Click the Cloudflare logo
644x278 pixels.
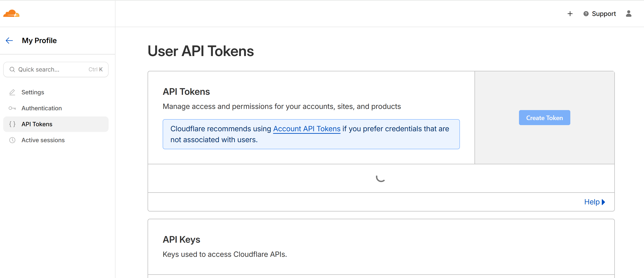(11, 13)
